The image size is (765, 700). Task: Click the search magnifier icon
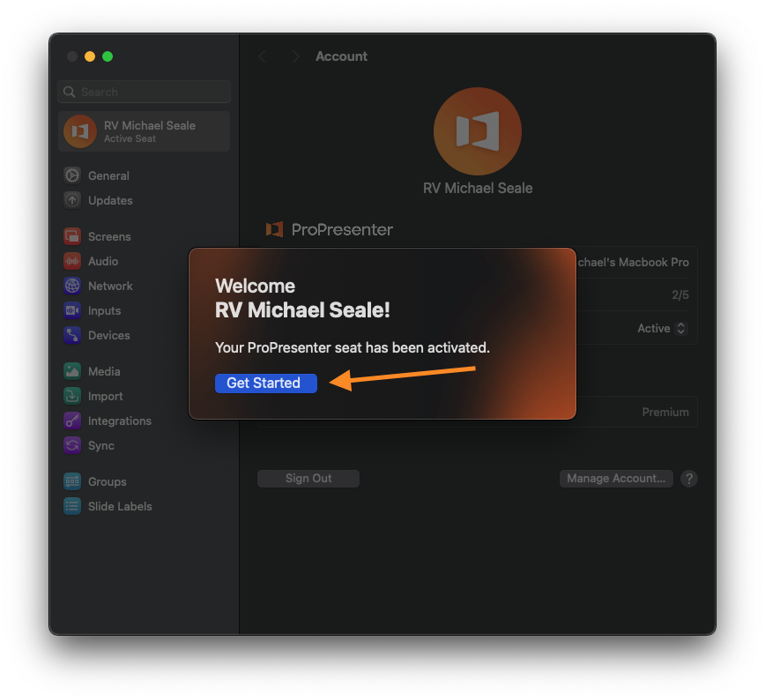(x=70, y=92)
